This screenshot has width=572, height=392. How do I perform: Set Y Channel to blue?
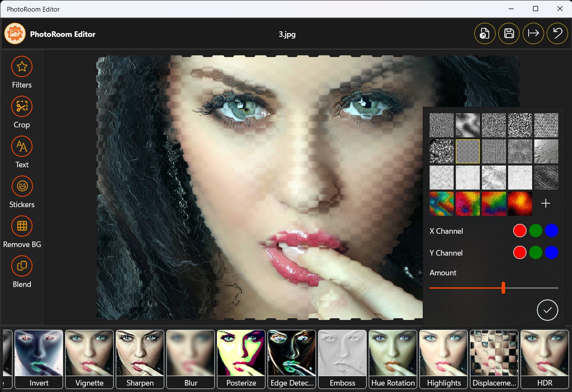(x=551, y=253)
